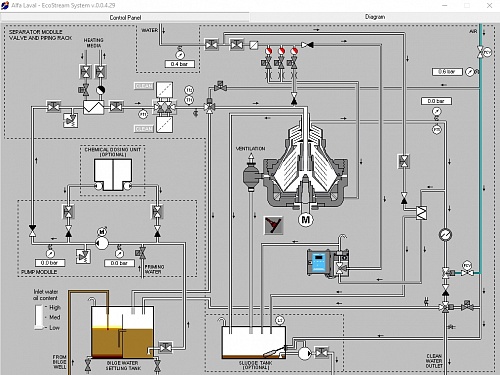
Task: Click the LS level switch on sludge tank
Action: 280,321
